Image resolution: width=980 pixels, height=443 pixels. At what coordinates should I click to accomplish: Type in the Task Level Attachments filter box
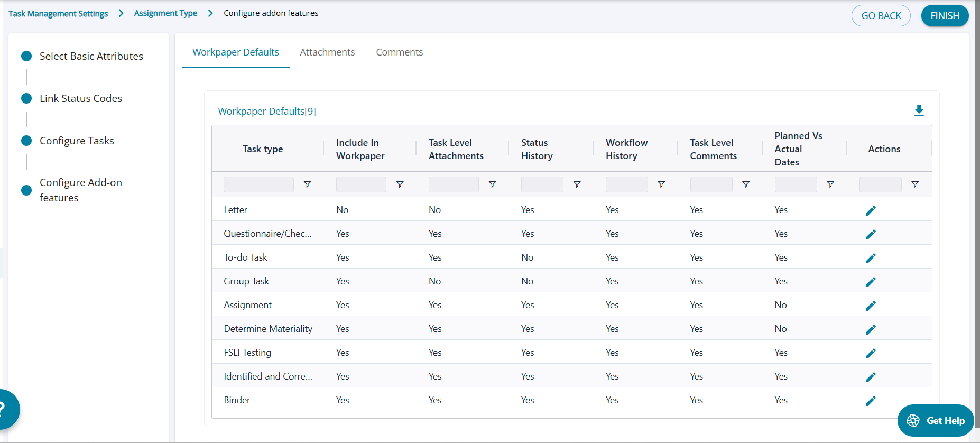point(453,184)
